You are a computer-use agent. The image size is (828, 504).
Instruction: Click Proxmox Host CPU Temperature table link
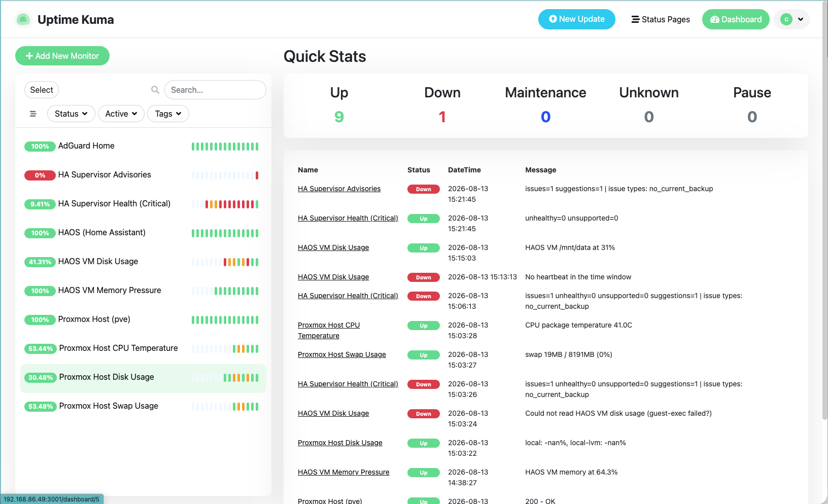(329, 330)
